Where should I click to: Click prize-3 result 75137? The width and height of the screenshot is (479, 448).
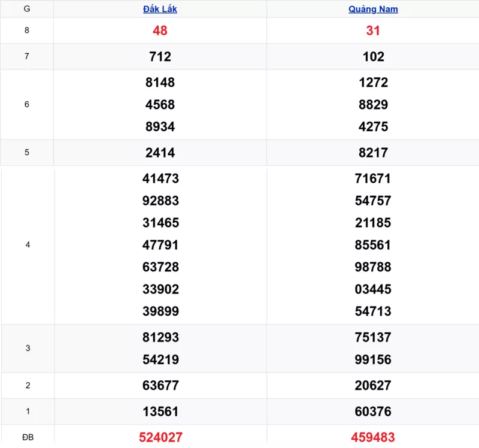pos(373,338)
